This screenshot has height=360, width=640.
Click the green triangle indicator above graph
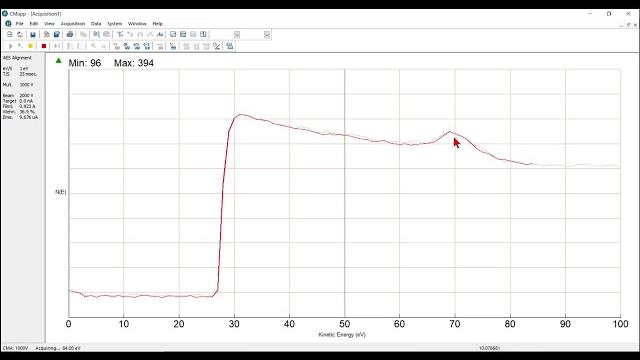58,61
